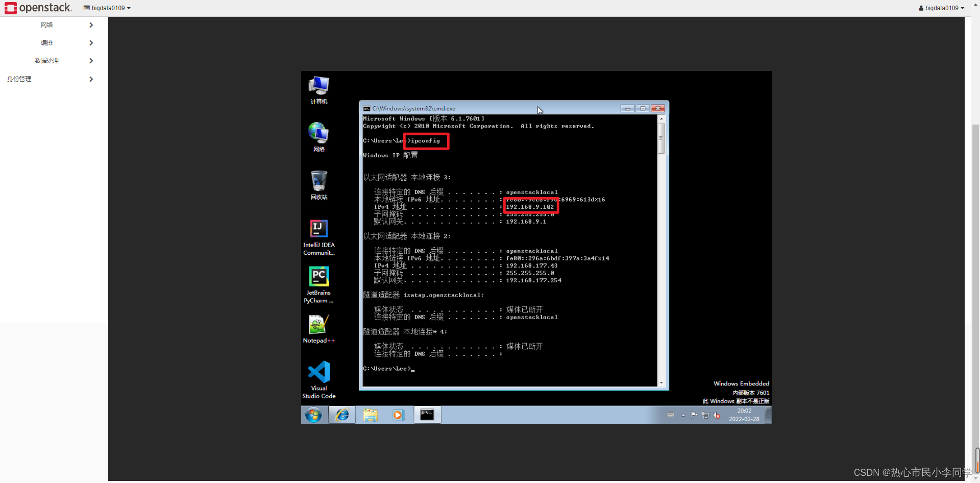980x483 pixels.
Task: Maximize the cmd.exe window
Action: [643, 108]
